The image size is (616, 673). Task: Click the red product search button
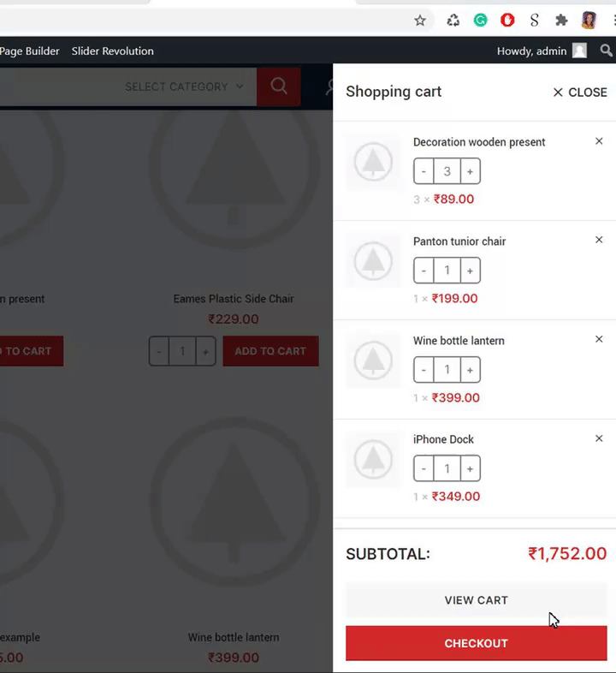[x=279, y=86]
